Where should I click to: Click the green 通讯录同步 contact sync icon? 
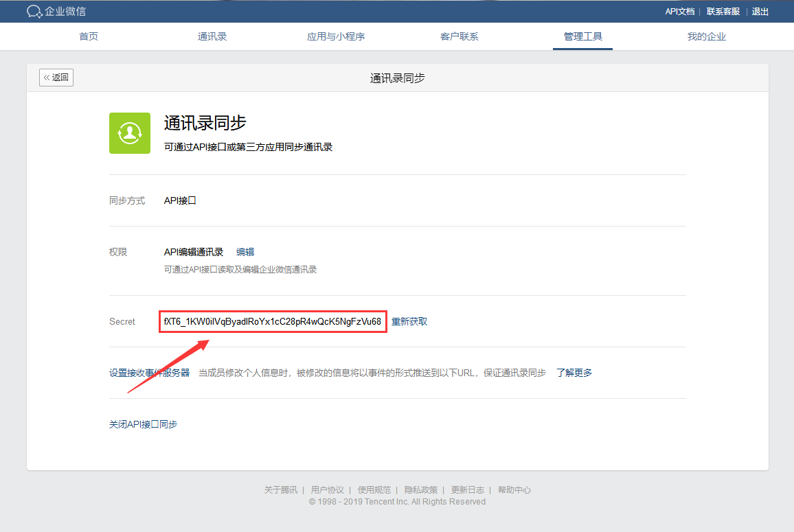pyautogui.click(x=129, y=133)
